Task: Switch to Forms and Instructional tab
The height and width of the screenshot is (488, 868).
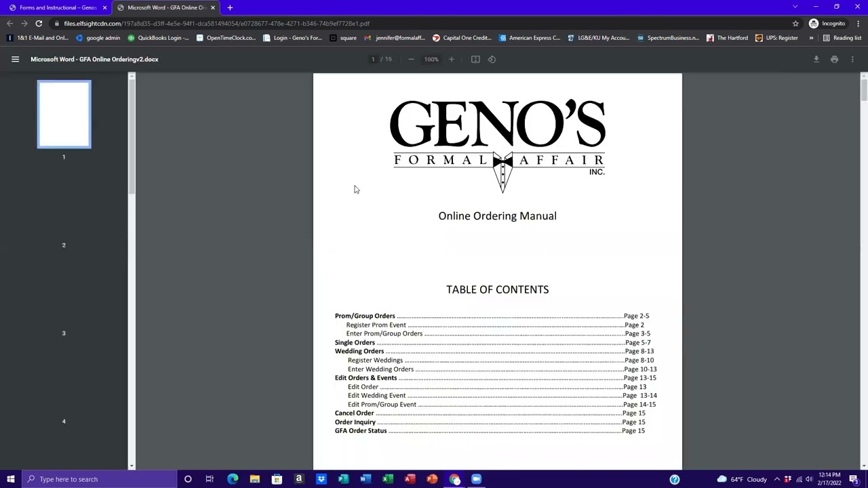Action: pos(53,7)
